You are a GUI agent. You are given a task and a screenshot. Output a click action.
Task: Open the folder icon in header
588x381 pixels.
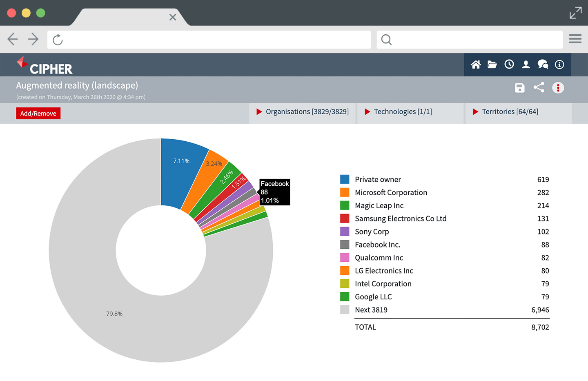pos(492,65)
